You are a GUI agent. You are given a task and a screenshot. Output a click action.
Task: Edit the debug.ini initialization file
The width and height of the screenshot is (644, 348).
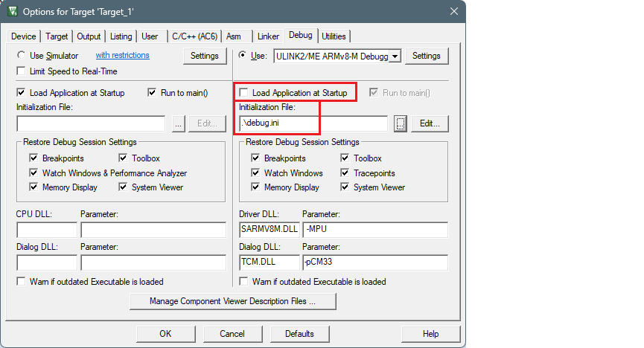[x=430, y=123]
